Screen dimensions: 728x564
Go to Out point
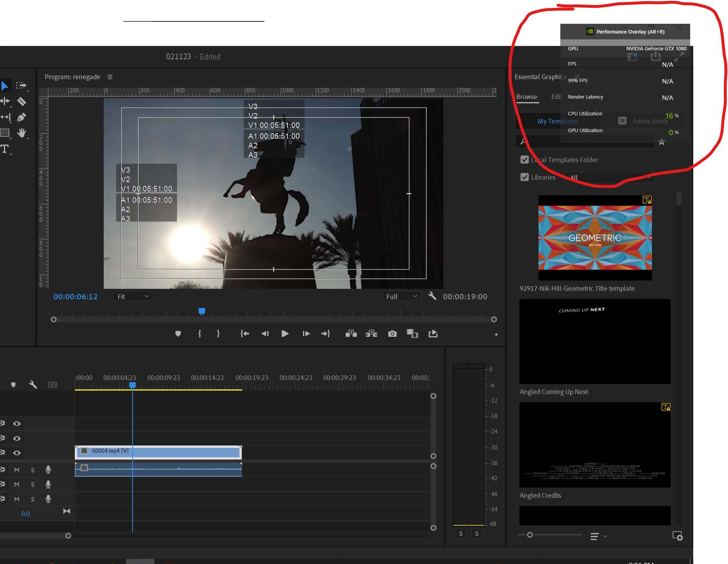tap(326, 334)
